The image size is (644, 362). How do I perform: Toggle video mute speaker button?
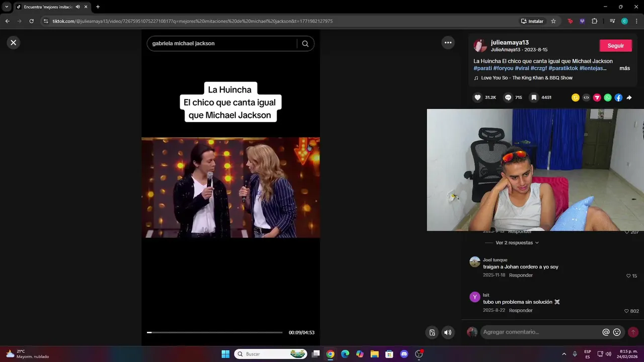point(447,332)
